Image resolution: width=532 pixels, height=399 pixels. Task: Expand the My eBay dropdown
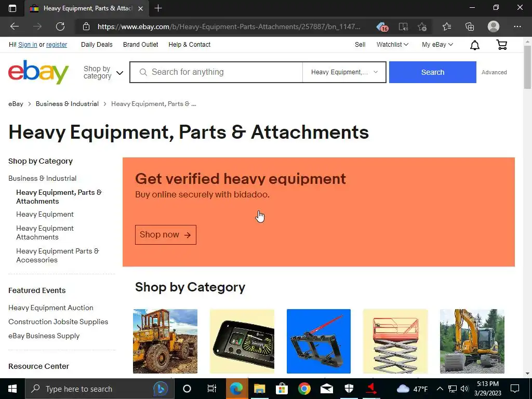pyautogui.click(x=437, y=45)
